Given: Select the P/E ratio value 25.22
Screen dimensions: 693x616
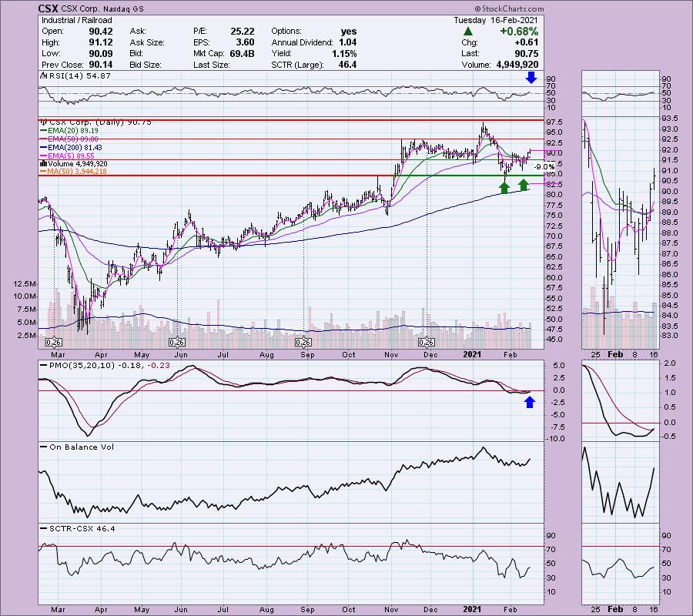Looking at the screenshot, I should 243,32.
